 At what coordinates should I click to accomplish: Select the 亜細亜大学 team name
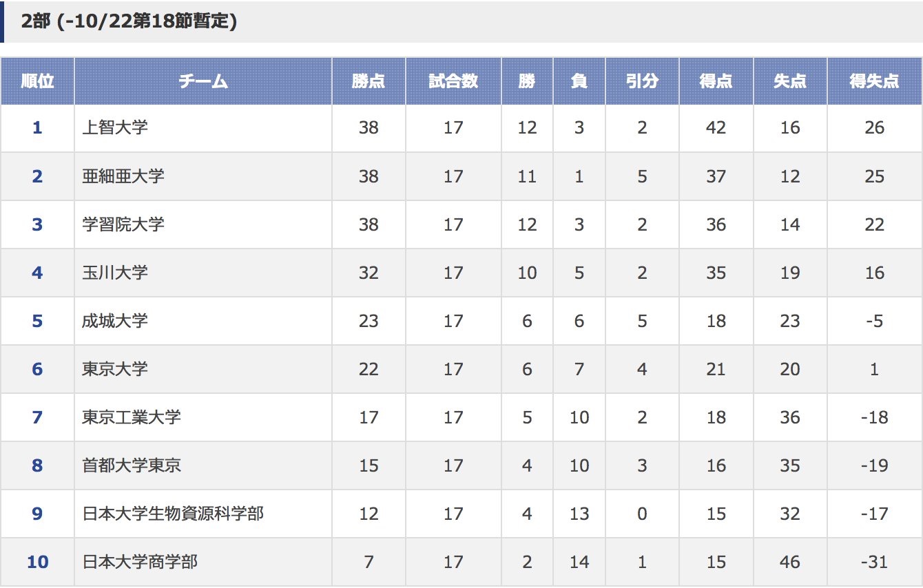123,176
